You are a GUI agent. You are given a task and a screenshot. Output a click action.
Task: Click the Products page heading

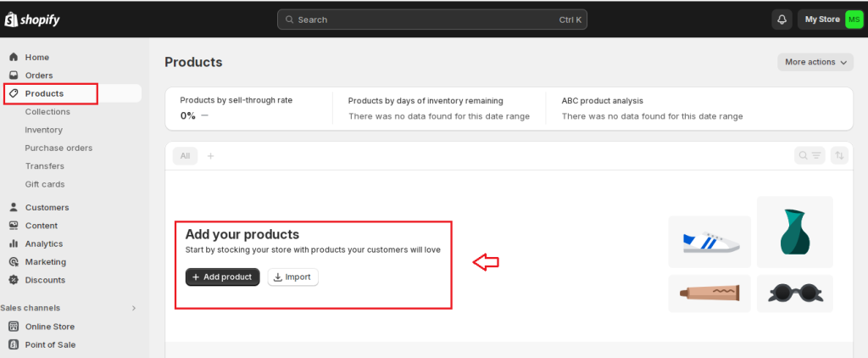pyautogui.click(x=194, y=62)
